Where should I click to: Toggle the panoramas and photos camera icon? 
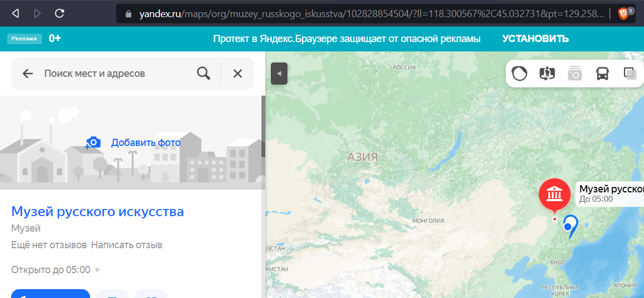click(x=574, y=74)
